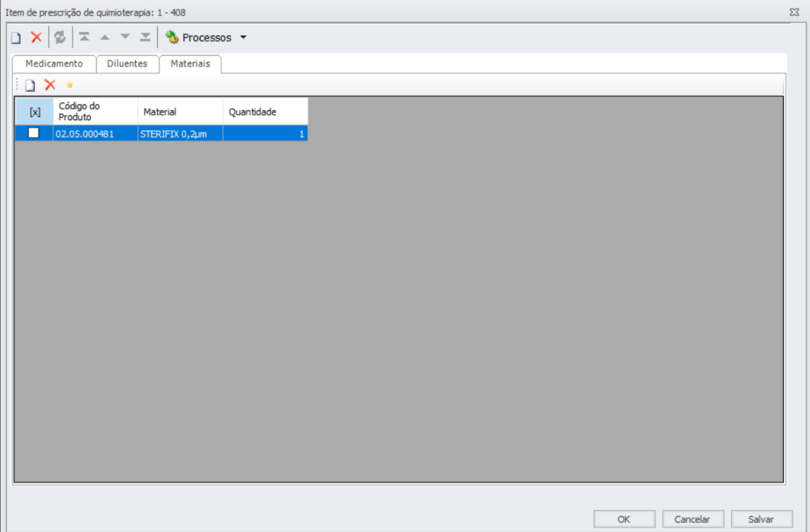
Task: Click the Processos gear icon
Action: pyautogui.click(x=172, y=37)
